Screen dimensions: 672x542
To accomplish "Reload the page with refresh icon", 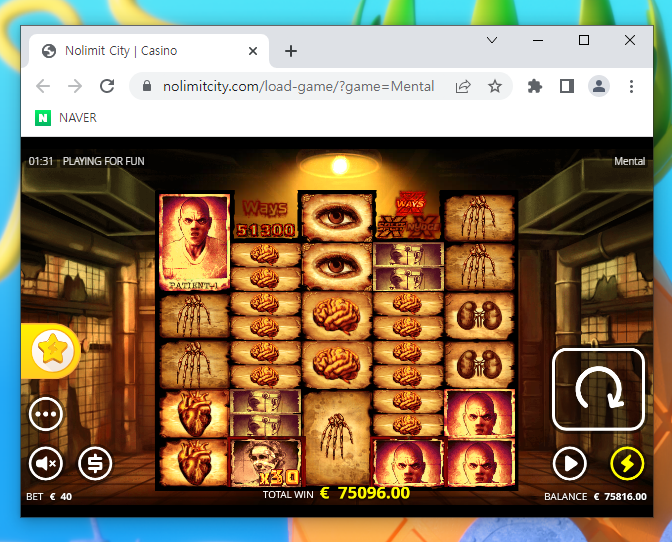I will coord(107,86).
